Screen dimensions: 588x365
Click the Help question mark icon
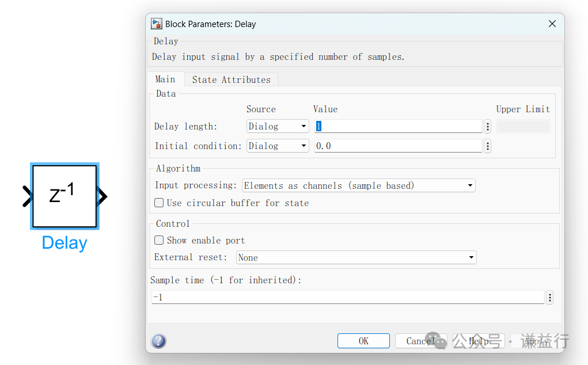point(158,340)
